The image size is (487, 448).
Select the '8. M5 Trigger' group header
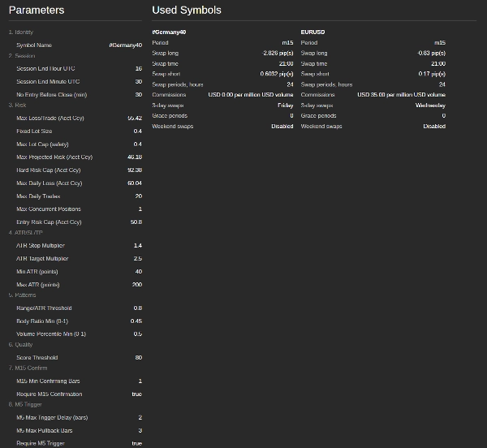pyautogui.click(x=25, y=404)
